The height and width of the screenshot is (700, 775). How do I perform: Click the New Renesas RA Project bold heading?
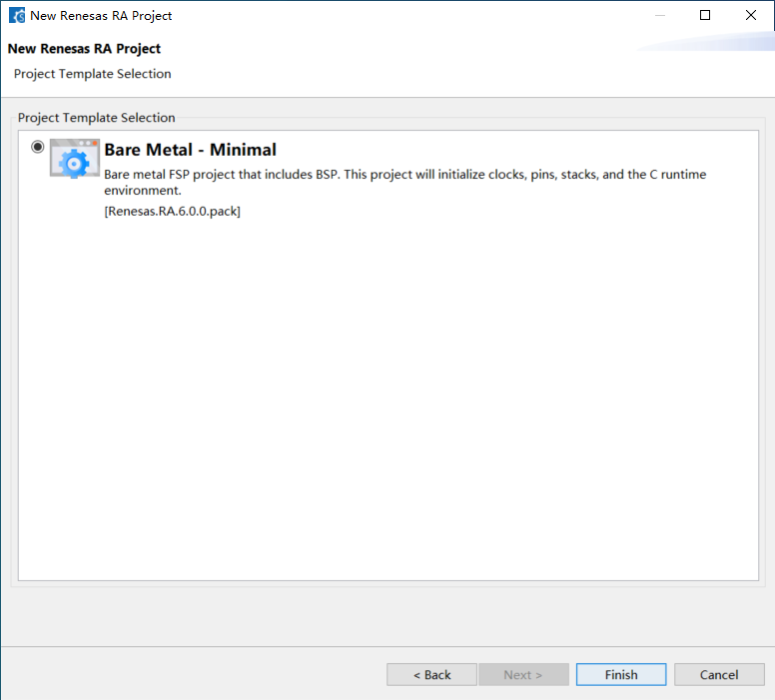point(84,49)
